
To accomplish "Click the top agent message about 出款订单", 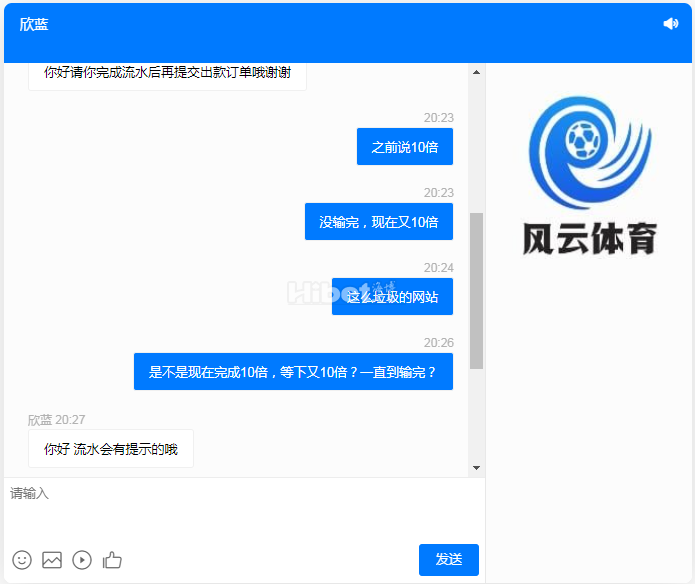I will coord(167,73).
